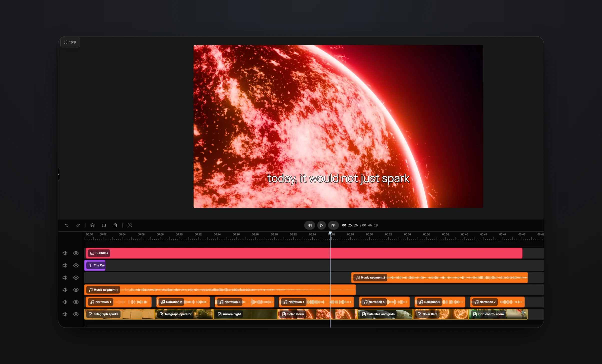Select the Satellites and grids video clip
602x364 pixels.
(385, 314)
